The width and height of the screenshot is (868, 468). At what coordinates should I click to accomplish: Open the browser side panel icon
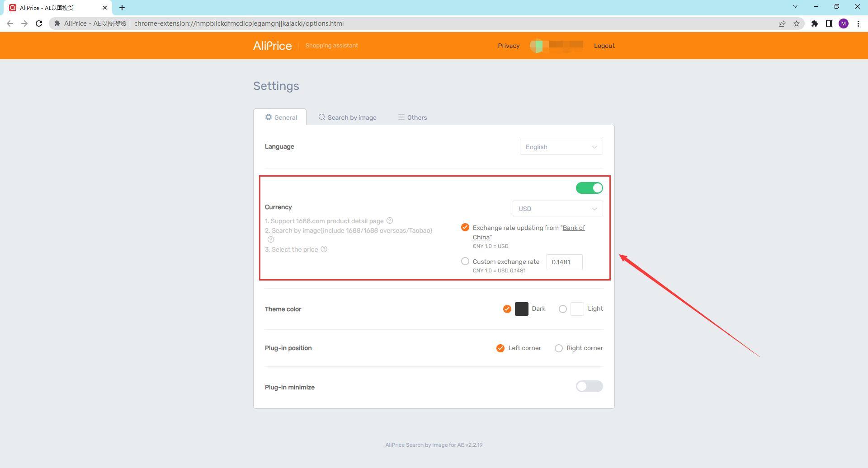point(829,23)
